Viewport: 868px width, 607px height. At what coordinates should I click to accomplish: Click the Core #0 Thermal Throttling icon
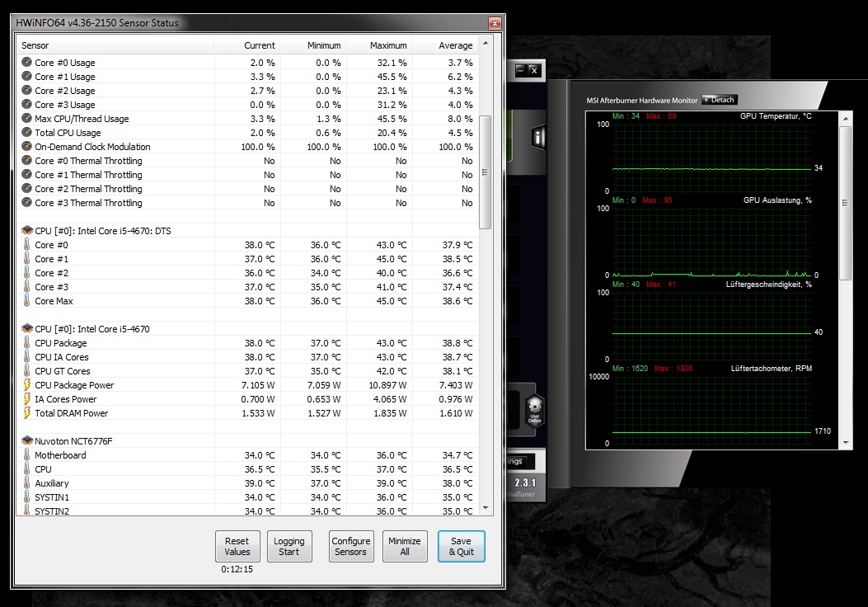coord(26,160)
